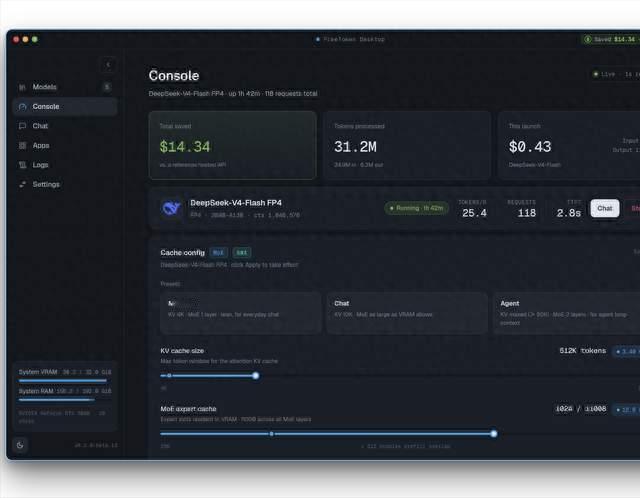Click the Logs icon in sidebar
The height and width of the screenshot is (498, 640).
tap(22, 165)
